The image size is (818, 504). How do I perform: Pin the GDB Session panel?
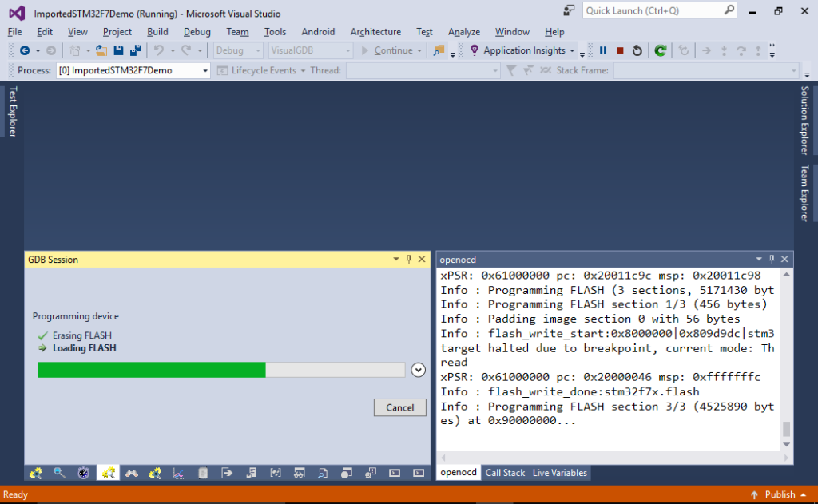409,259
